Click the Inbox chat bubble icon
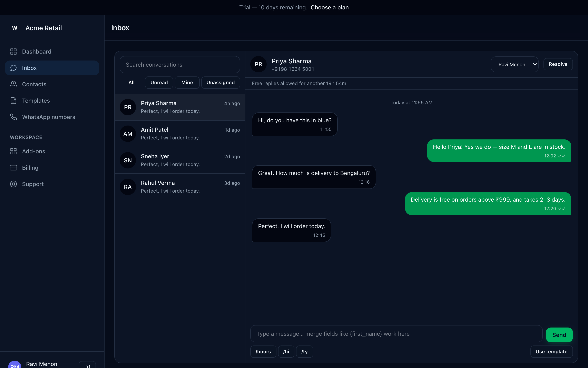The image size is (588, 368). click(x=13, y=68)
